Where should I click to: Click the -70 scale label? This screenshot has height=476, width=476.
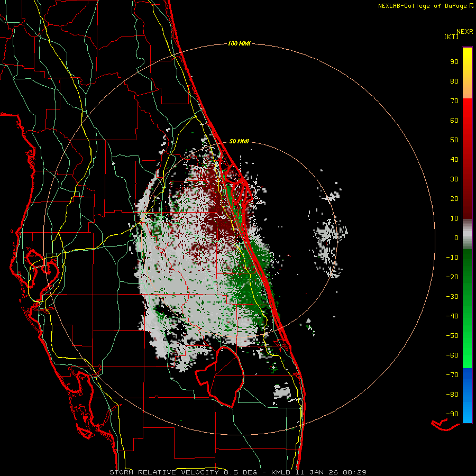click(x=452, y=375)
